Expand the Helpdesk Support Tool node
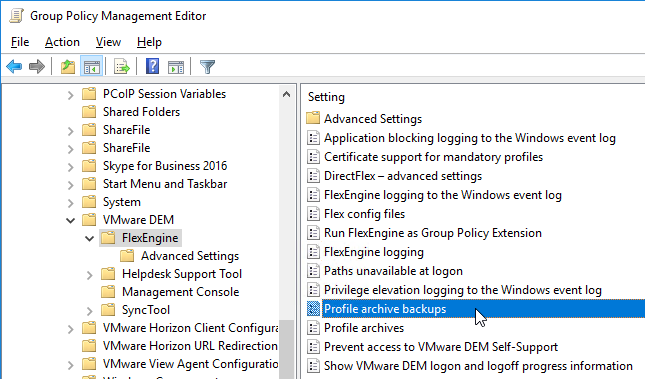Viewport: 645px width, 379px height. 89,274
